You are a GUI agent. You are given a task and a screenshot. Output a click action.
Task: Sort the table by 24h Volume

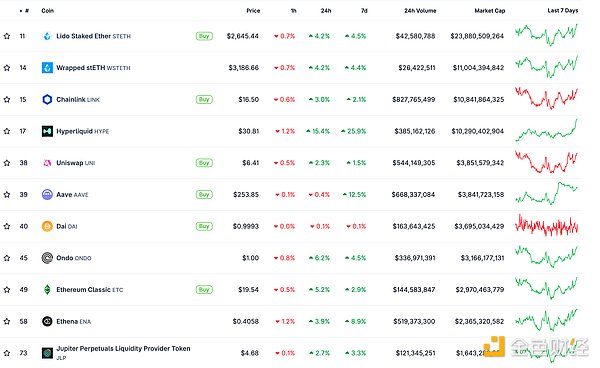pos(420,11)
